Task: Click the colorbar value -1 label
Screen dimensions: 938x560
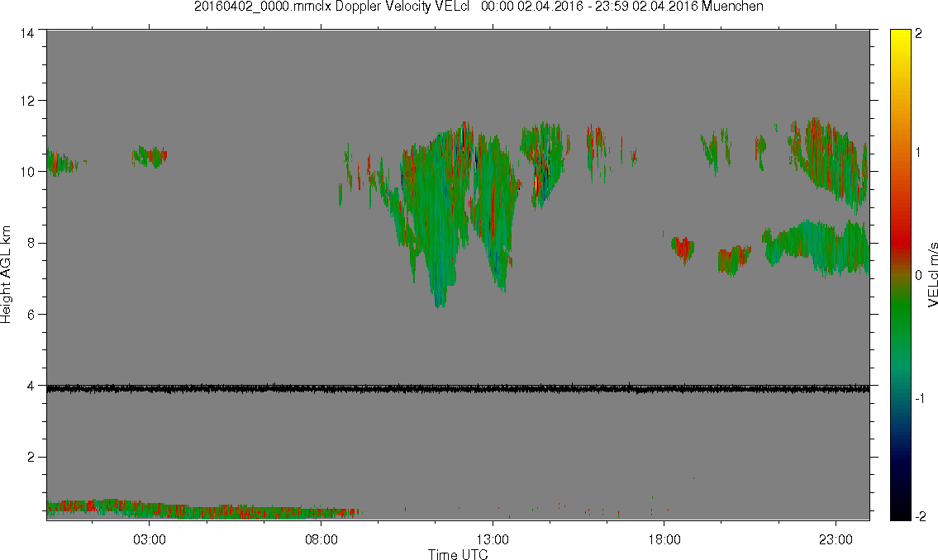Action: (920, 398)
